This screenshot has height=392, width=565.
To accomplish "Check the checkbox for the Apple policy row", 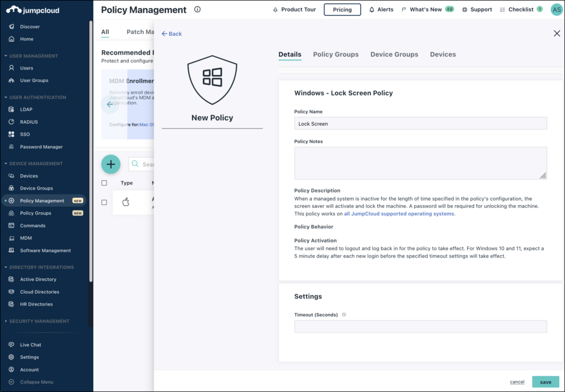I will pyautogui.click(x=104, y=202).
